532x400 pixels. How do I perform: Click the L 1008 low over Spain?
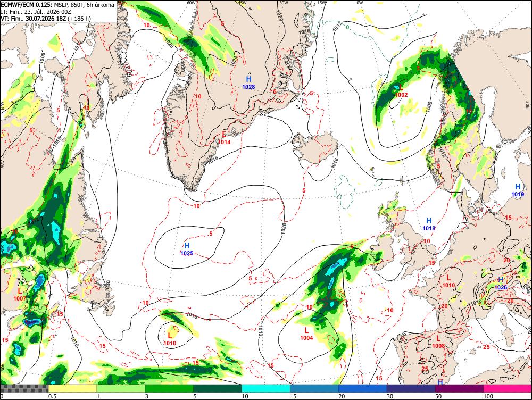point(438,341)
